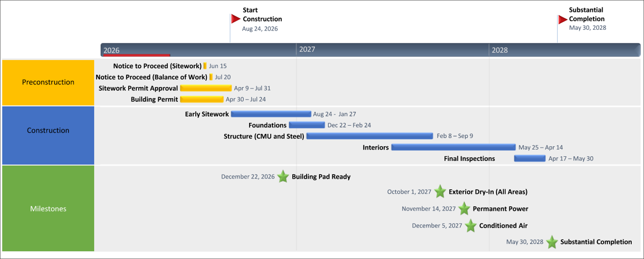Select the Exterior Dry-In milestone star
This screenshot has width=644, height=259.
pyautogui.click(x=440, y=191)
